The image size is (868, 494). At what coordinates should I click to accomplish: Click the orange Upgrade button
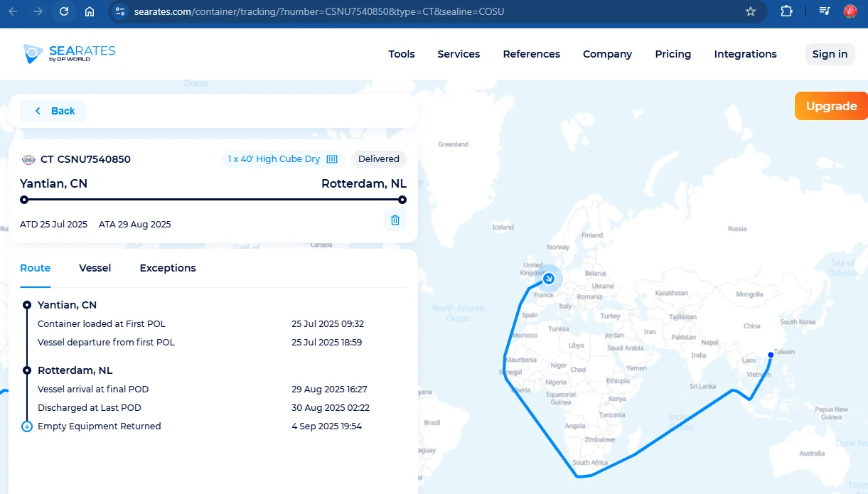pos(831,106)
